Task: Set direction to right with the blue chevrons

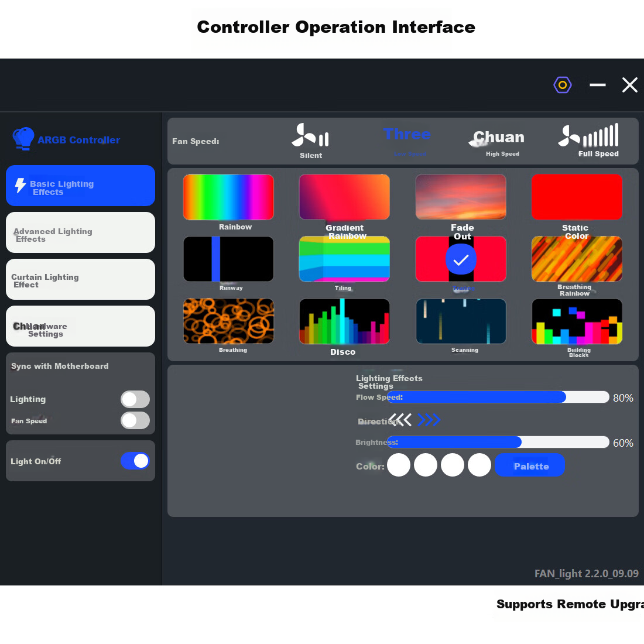Action: tap(429, 420)
